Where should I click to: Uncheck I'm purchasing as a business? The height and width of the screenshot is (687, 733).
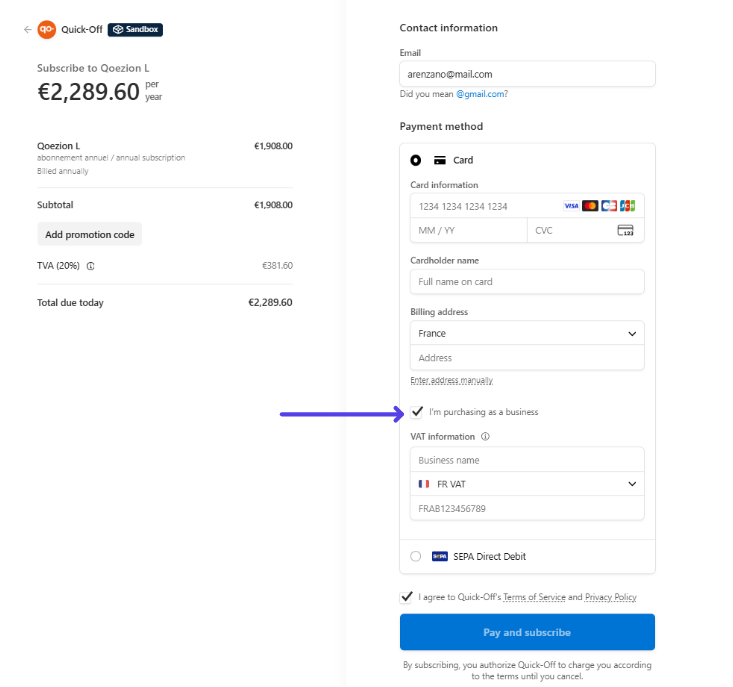(x=417, y=412)
